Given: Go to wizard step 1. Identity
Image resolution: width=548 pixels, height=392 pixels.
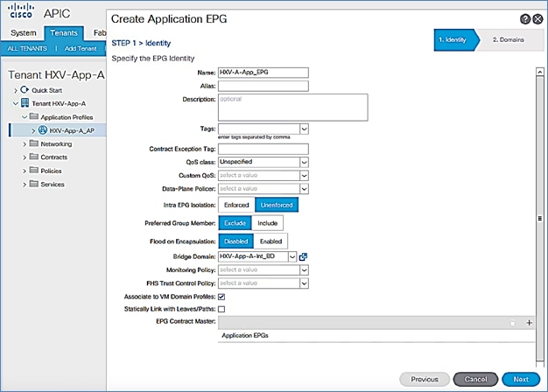Looking at the screenshot, I should 454,40.
